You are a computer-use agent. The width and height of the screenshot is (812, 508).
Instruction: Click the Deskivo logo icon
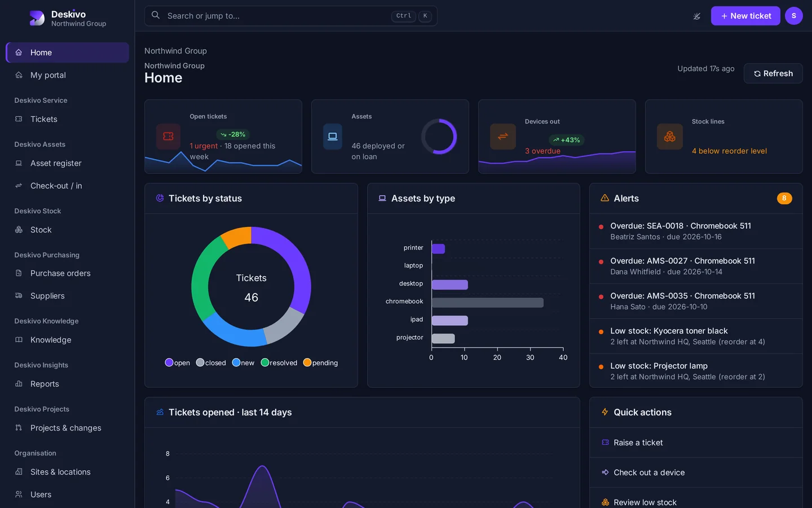[37, 18]
